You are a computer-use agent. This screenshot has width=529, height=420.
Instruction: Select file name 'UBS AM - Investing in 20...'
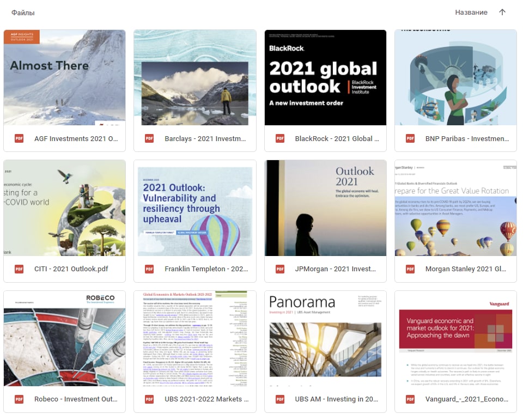click(x=337, y=399)
